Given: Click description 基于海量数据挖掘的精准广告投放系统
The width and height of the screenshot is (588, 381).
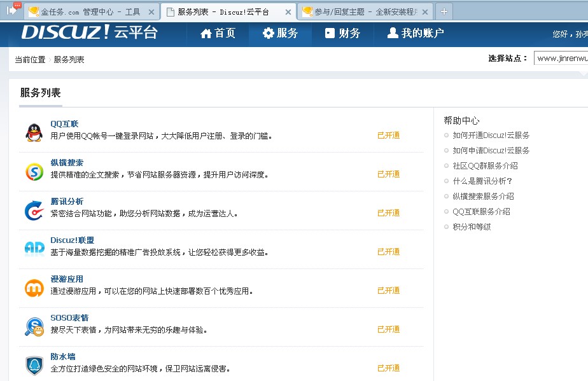Looking at the screenshot, I should 159,253.
